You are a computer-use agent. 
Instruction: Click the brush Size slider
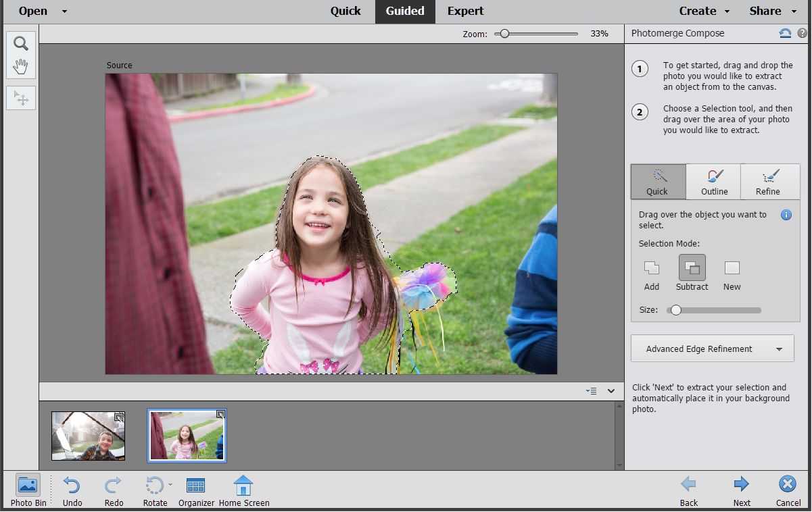coord(714,310)
